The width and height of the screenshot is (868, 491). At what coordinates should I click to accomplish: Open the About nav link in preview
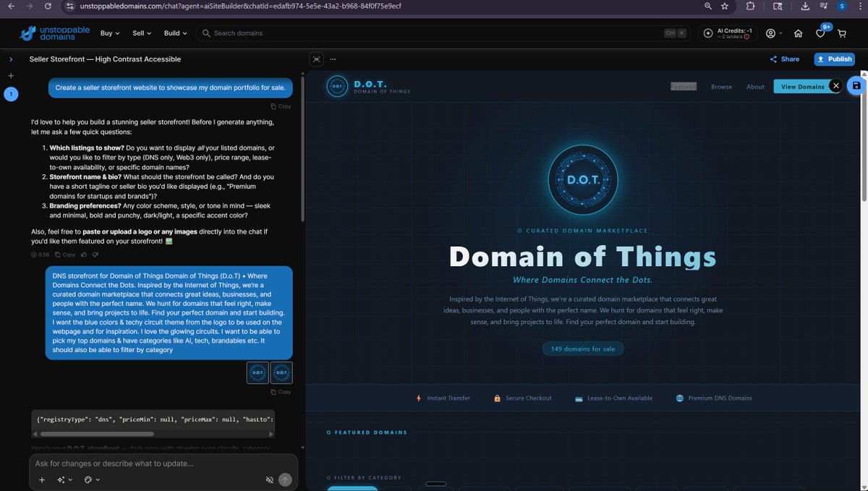click(755, 87)
